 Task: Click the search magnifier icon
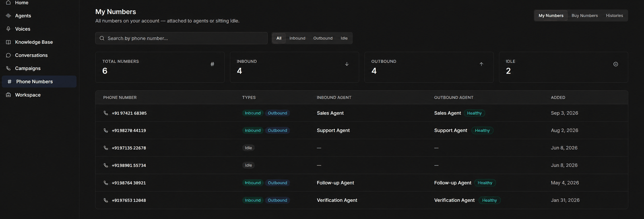click(102, 38)
